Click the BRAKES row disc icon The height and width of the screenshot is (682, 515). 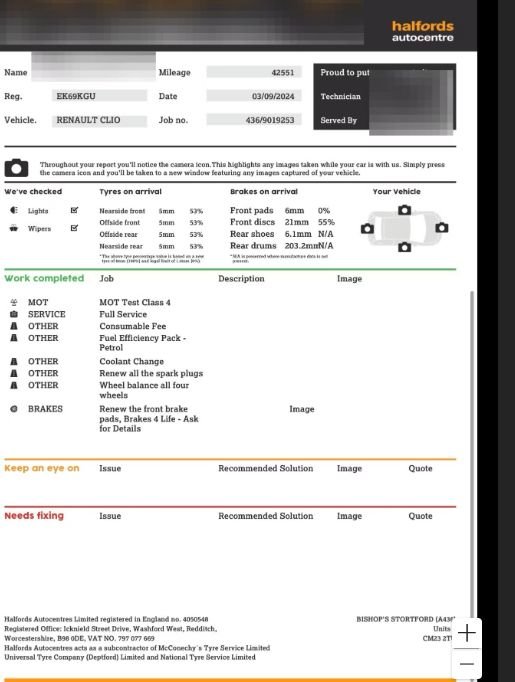[14, 409]
